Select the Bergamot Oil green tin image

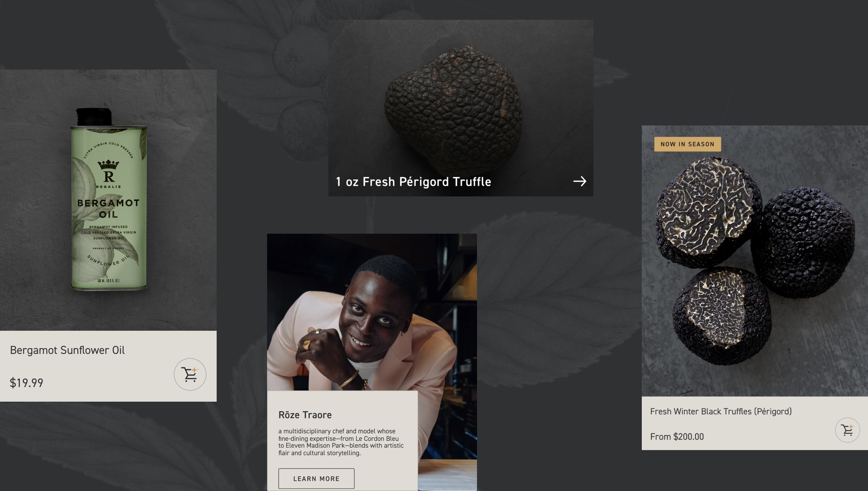click(x=109, y=199)
